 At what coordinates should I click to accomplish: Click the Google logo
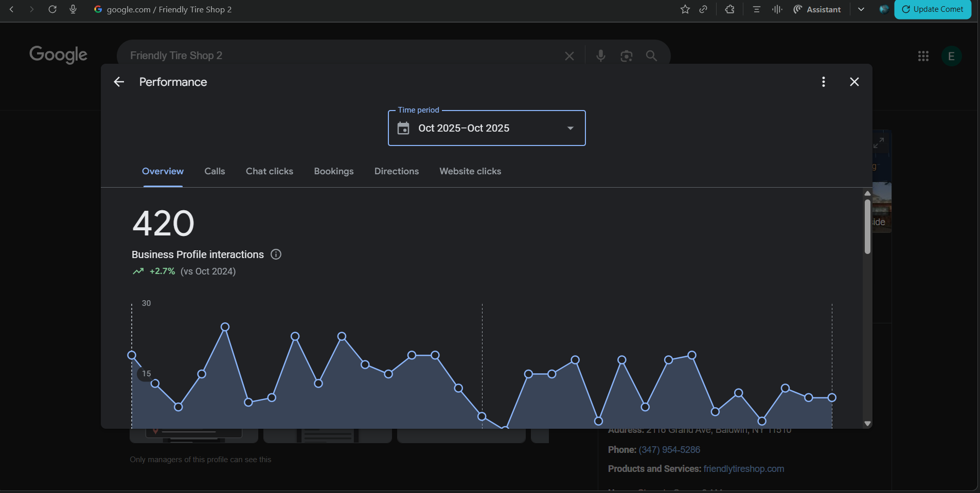pos(58,54)
